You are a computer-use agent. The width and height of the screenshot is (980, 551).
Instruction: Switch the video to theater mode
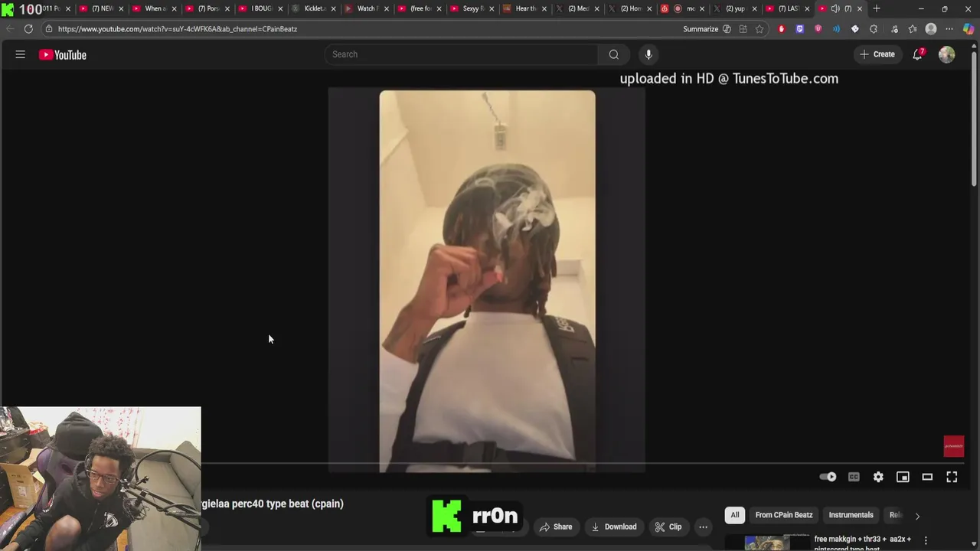point(927,477)
